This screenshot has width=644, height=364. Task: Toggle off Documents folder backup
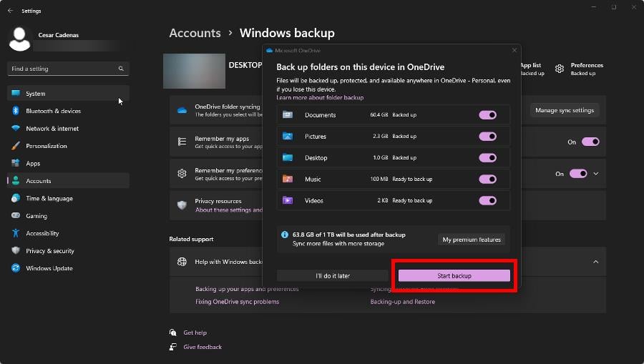click(487, 115)
